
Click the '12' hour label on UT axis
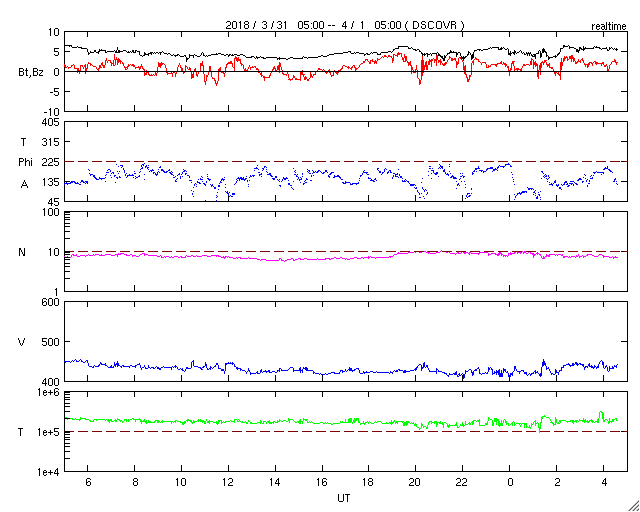[228, 482]
